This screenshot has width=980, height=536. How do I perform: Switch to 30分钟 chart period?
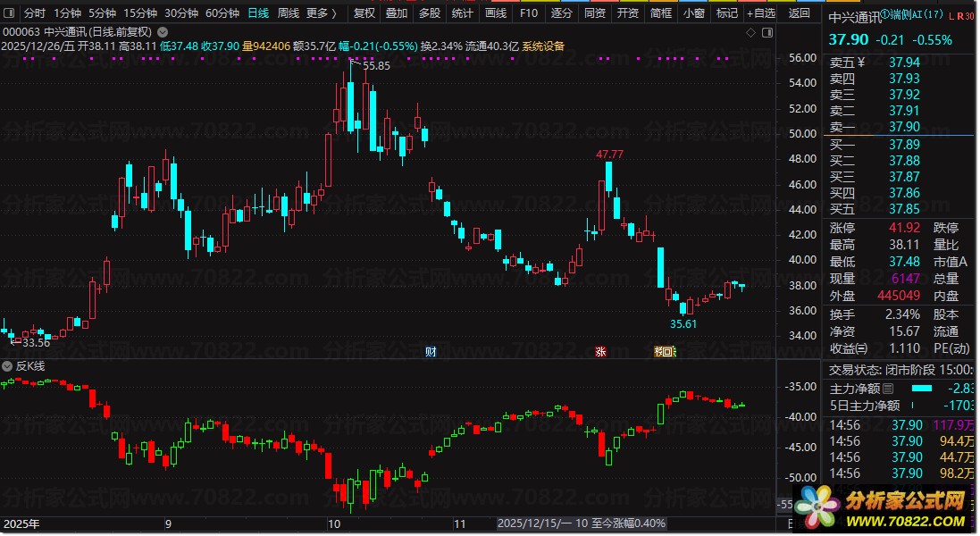pyautogui.click(x=181, y=13)
